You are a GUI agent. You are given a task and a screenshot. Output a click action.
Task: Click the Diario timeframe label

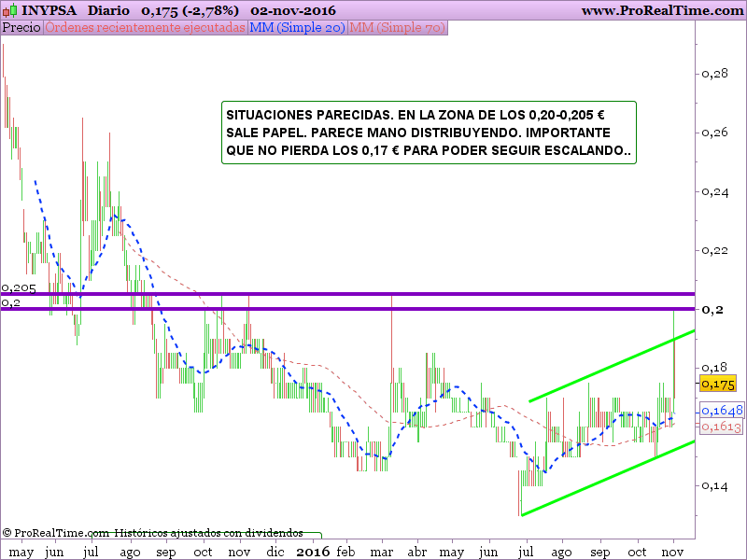pos(108,10)
